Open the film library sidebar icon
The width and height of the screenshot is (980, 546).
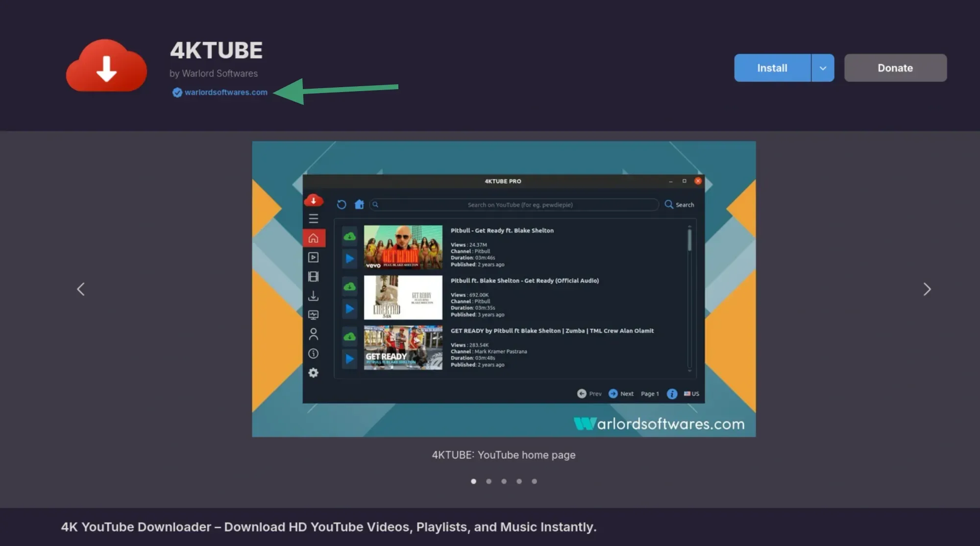pyautogui.click(x=313, y=276)
